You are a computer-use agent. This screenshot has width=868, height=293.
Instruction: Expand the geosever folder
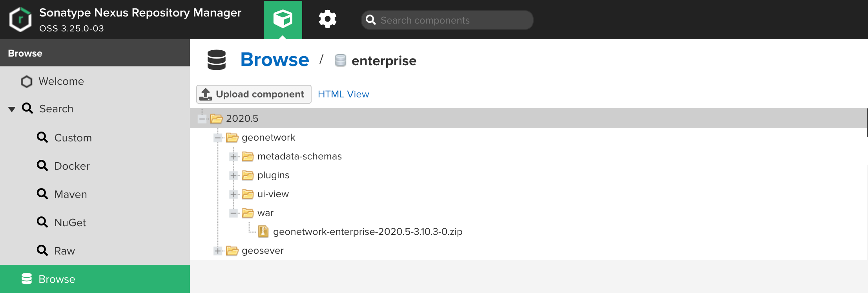[218, 251]
